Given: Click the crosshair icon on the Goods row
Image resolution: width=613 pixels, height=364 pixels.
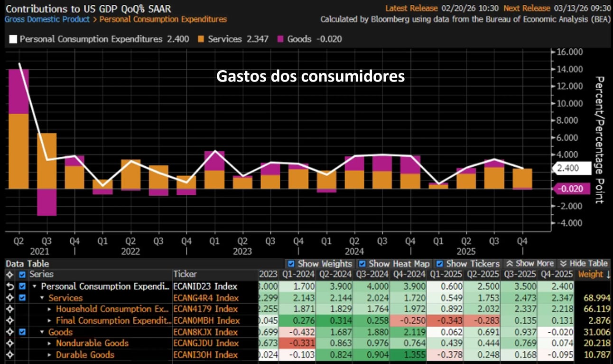Looking at the screenshot, I should [x=9, y=332].
